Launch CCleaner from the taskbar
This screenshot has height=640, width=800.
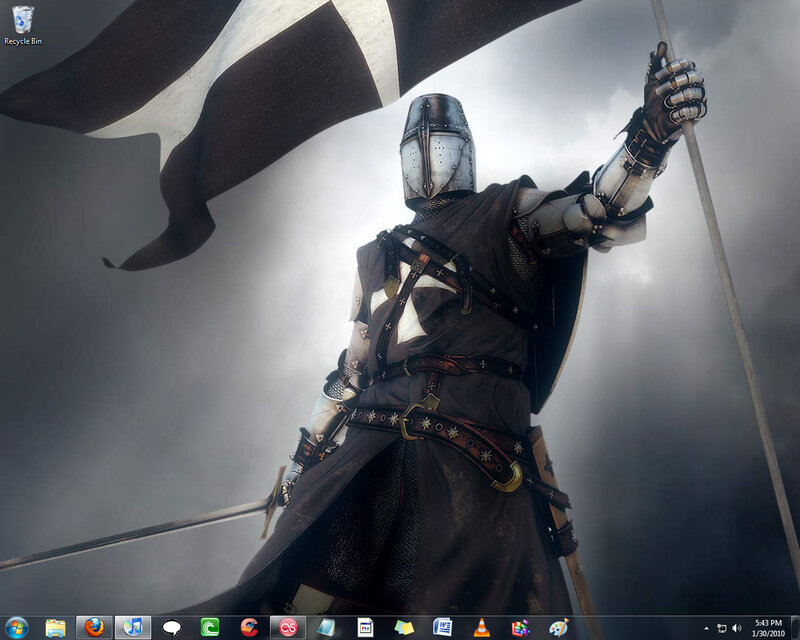tap(249, 627)
